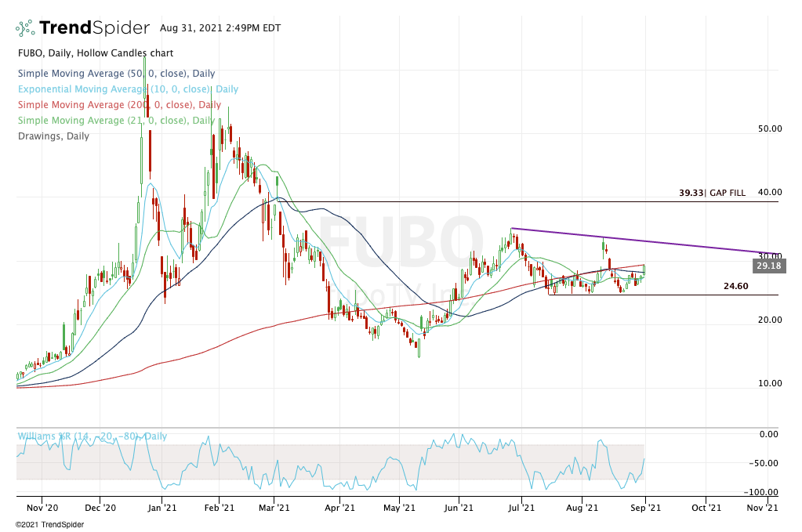Screen dimensions: 802x532
Task: Click the Mar '21 date axis label
Action: pos(274,508)
